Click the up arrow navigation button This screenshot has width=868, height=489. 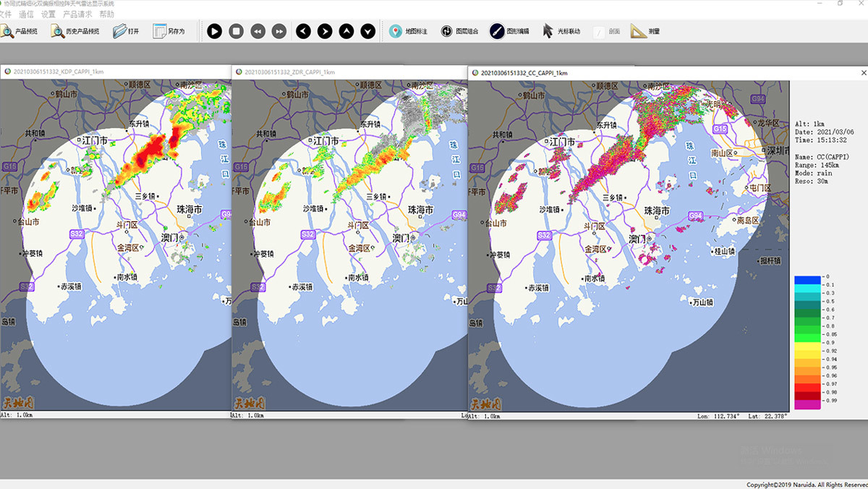coord(346,31)
